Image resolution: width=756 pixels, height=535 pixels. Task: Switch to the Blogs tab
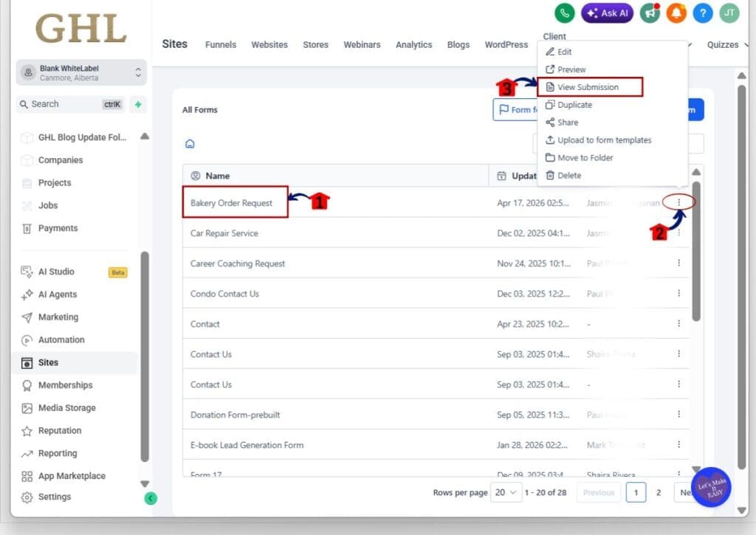pos(458,45)
